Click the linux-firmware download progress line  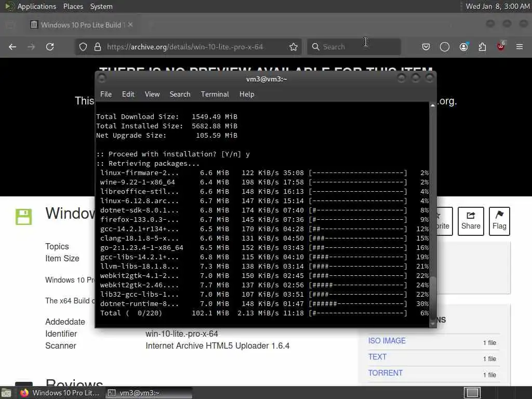264,172
